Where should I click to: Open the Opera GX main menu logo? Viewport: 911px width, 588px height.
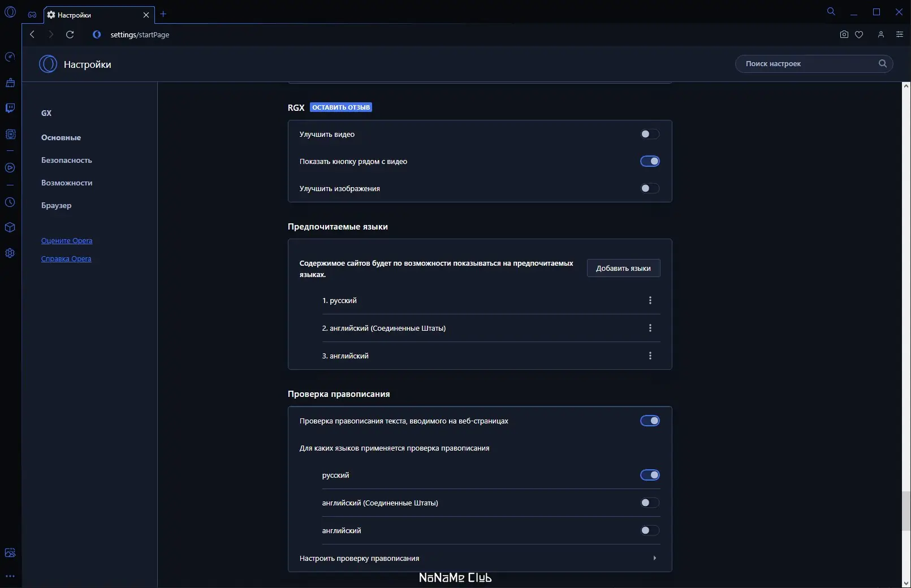(10, 12)
